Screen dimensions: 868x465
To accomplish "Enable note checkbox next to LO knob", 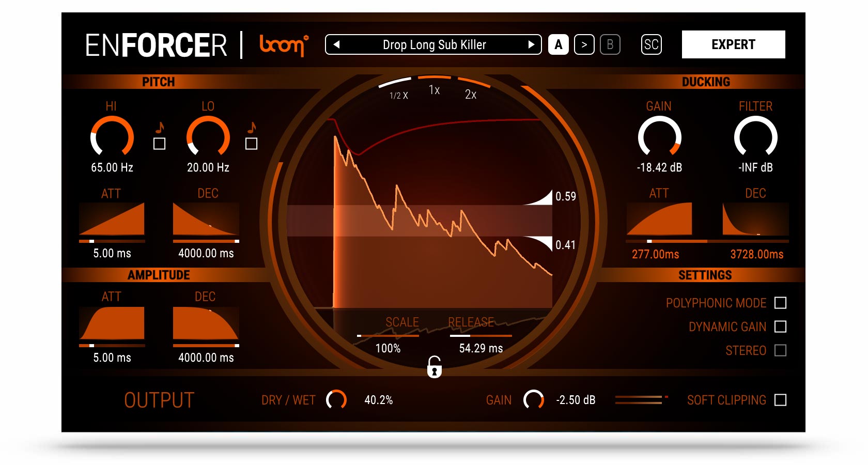I will pyautogui.click(x=252, y=144).
